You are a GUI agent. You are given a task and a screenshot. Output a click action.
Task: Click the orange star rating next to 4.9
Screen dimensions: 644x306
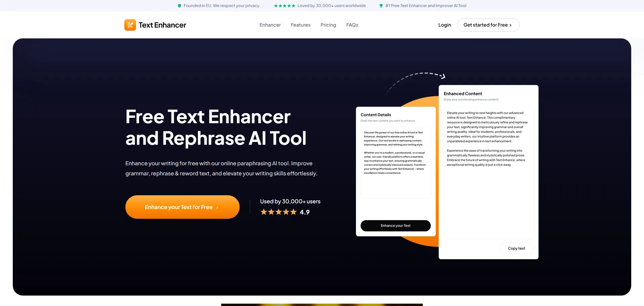click(x=278, y=212)
